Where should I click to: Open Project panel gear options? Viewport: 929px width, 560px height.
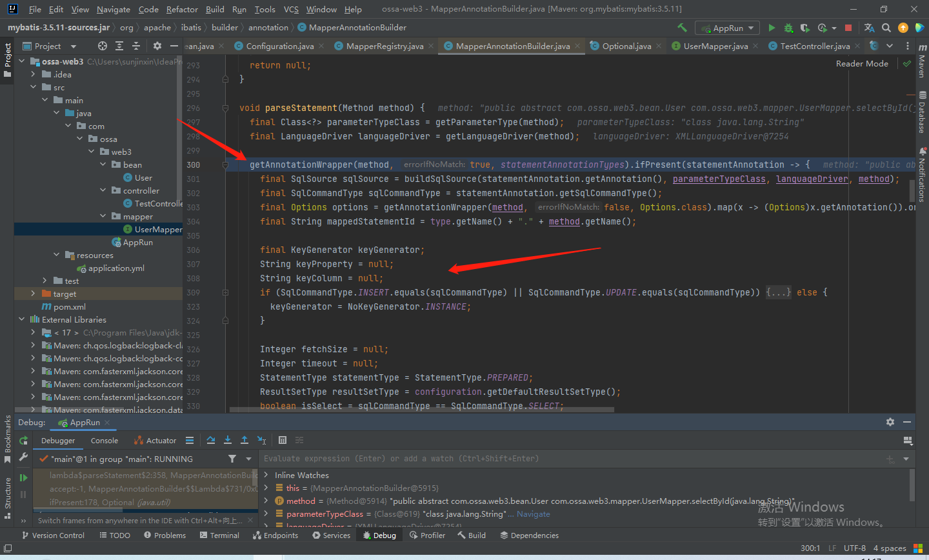coord(157,46)
